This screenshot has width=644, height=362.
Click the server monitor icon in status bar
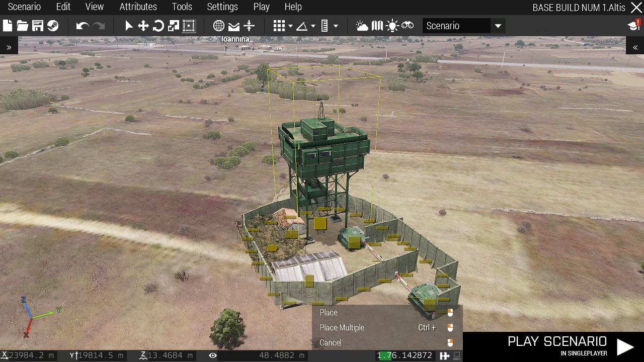coord(457,355)
